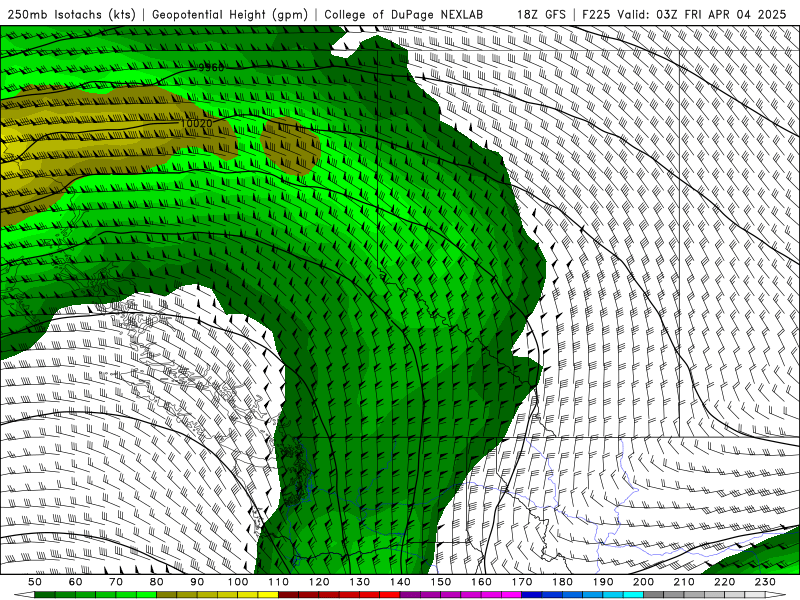Click the 'College of DuPage NEXLAB' label

click(404, 14)
